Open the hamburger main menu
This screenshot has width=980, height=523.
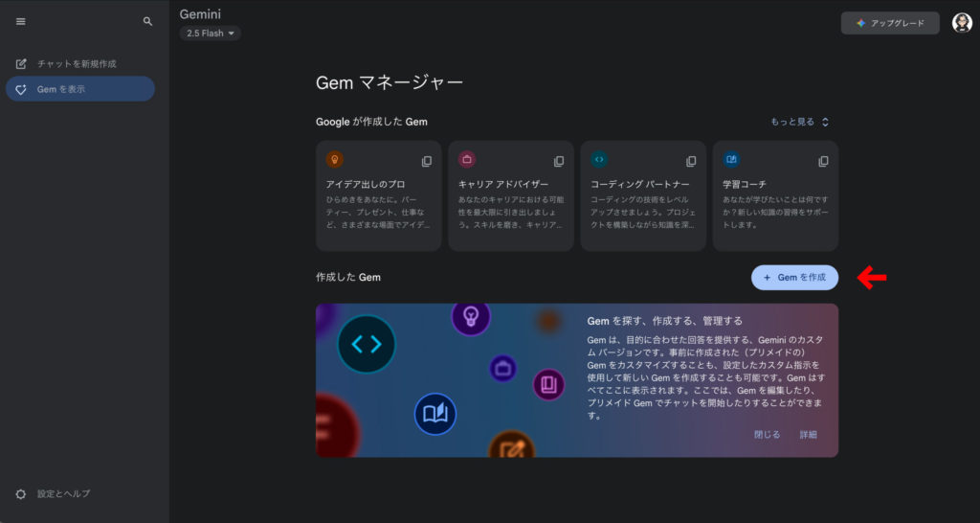pyautogui.click(x=21, y=21)
